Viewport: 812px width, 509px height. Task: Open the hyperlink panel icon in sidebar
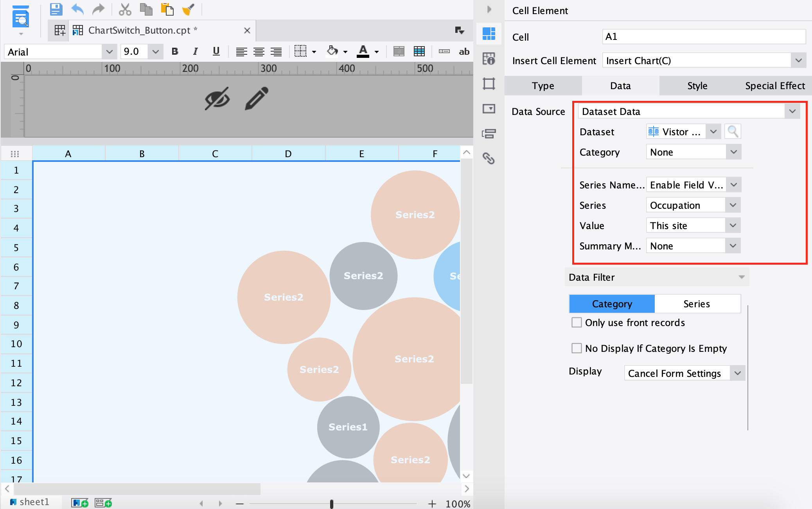pyautogui.click(x=489, y=158)
